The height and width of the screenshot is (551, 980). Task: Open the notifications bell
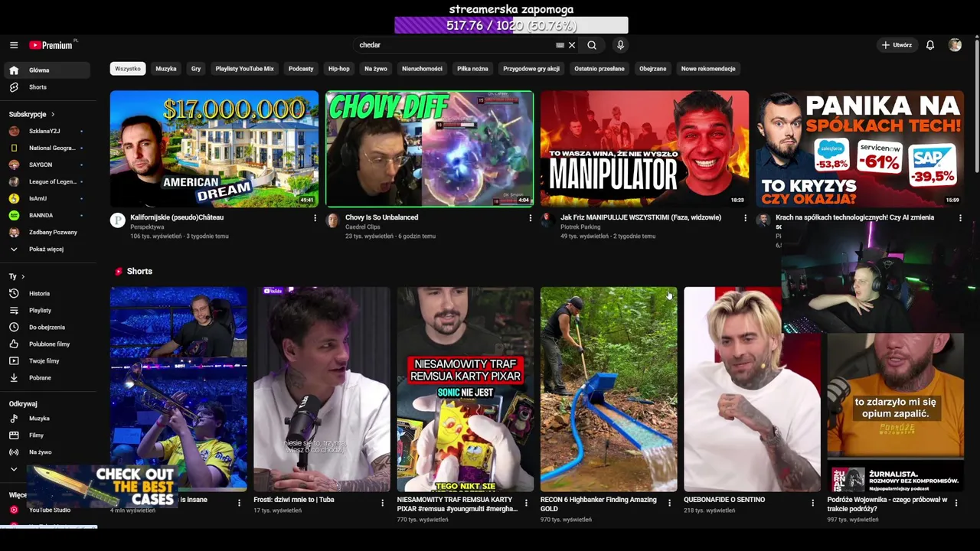[x=930, y=45]
